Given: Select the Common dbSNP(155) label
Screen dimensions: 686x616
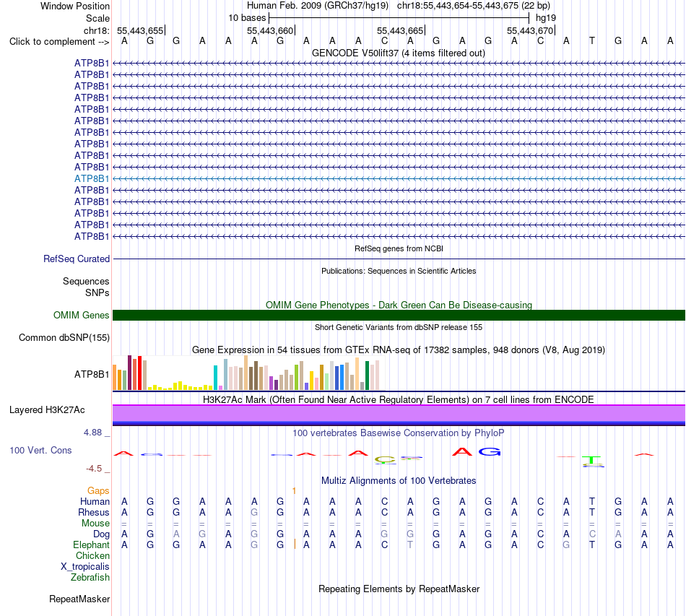Looking at the screenshot, I should [64, 338].
